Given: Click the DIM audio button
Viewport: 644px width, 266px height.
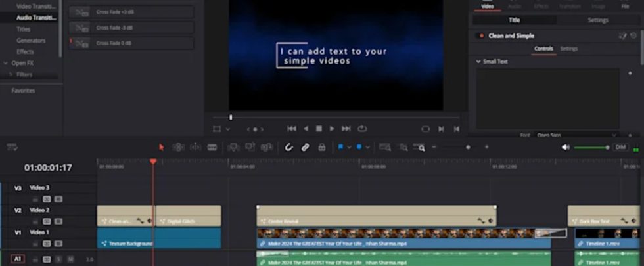Looking at the screenshot, I should [620, 147].
